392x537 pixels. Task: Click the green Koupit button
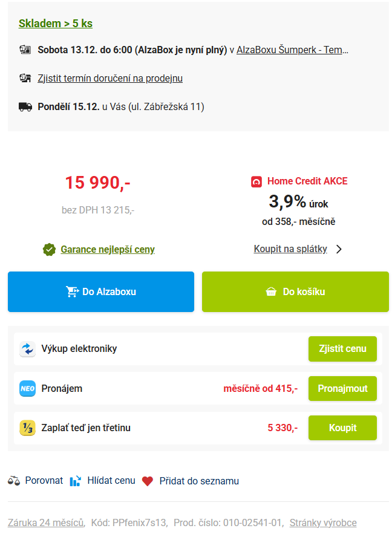click(342, 428)
